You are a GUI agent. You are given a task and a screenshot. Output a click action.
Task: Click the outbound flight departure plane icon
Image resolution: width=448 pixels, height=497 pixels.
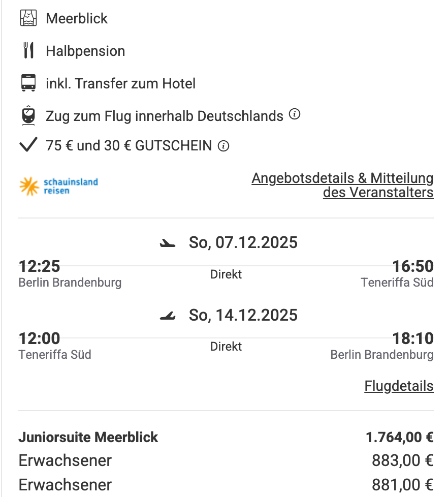[x=167, y=244]
